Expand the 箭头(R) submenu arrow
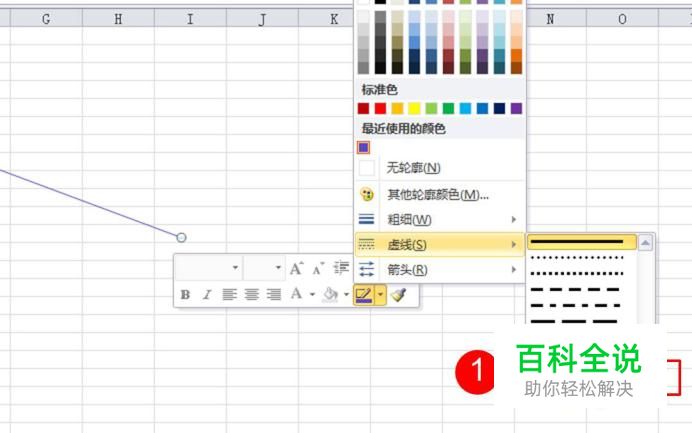Viewport: 692px width, 433px height. (x=514, y=269)
